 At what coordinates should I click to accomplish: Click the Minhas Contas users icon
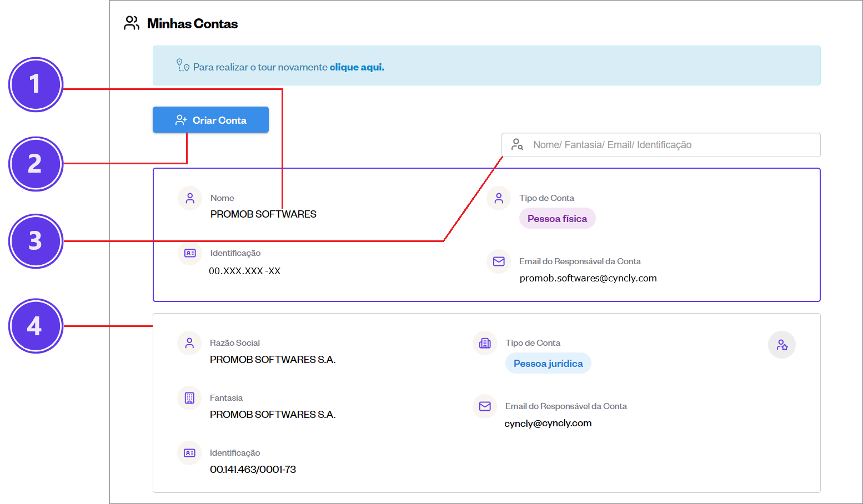point(132,23)
